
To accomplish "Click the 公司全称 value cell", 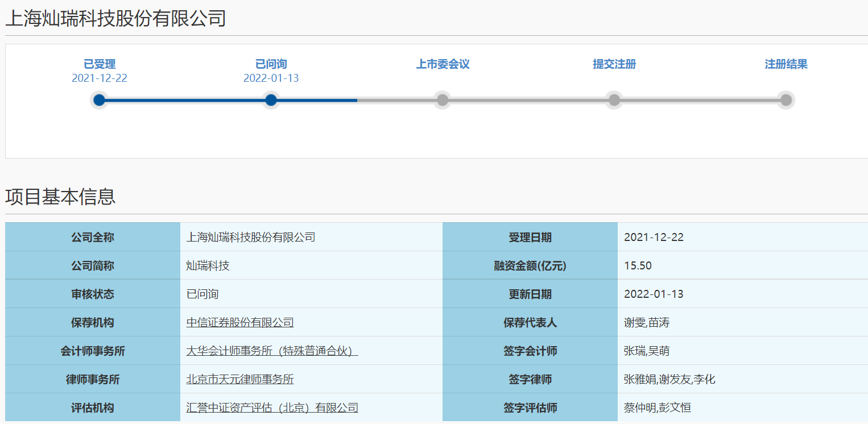I will point(311,237).
